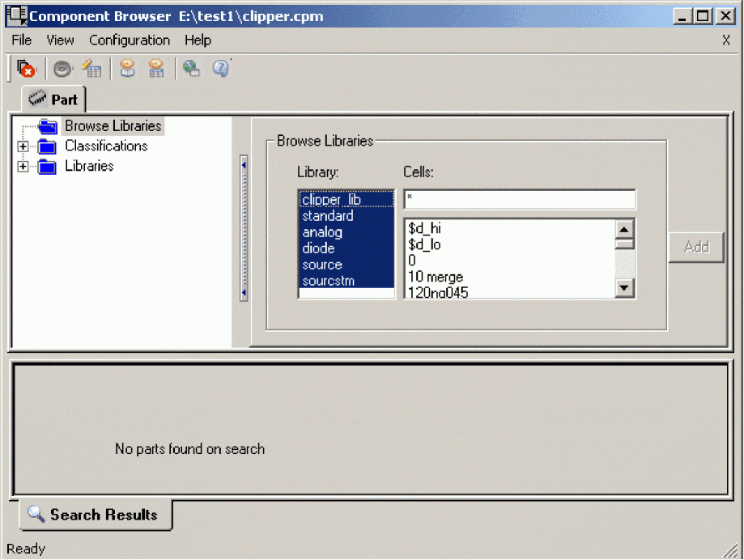744x560 pixels.
Task: Expand the Libraries tree node
Action: tap(23, 167)
